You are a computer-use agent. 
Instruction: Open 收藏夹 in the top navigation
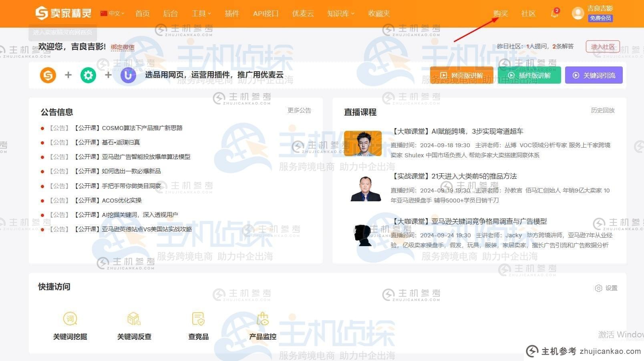click(x=379, y=13)
